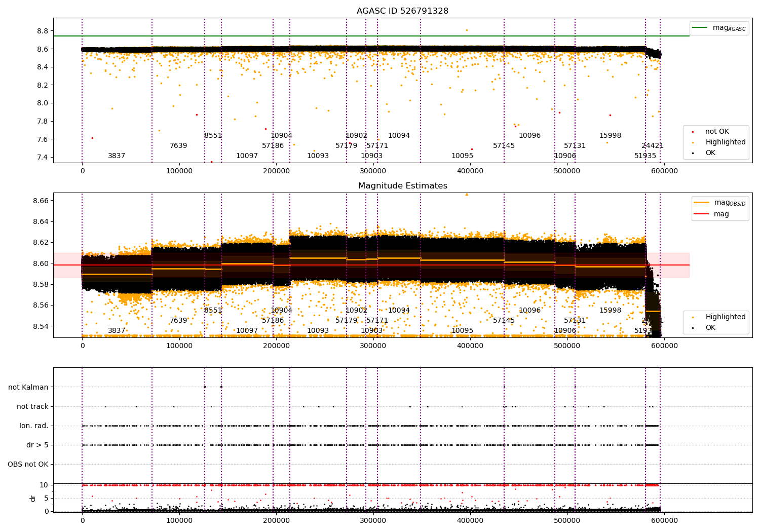The width and height of the screenshot is (760, 532).
Task: Click the 'OBS not OK' axis label
Action: point(28,464)
